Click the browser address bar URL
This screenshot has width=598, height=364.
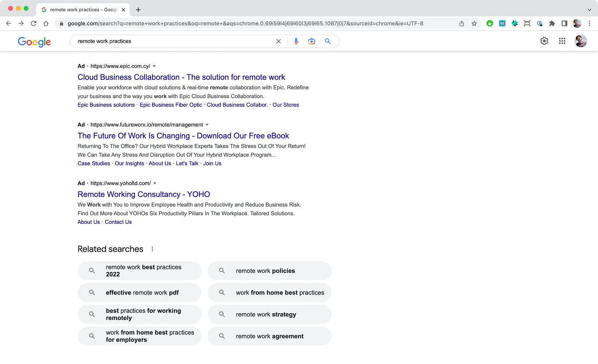(245, 24)
